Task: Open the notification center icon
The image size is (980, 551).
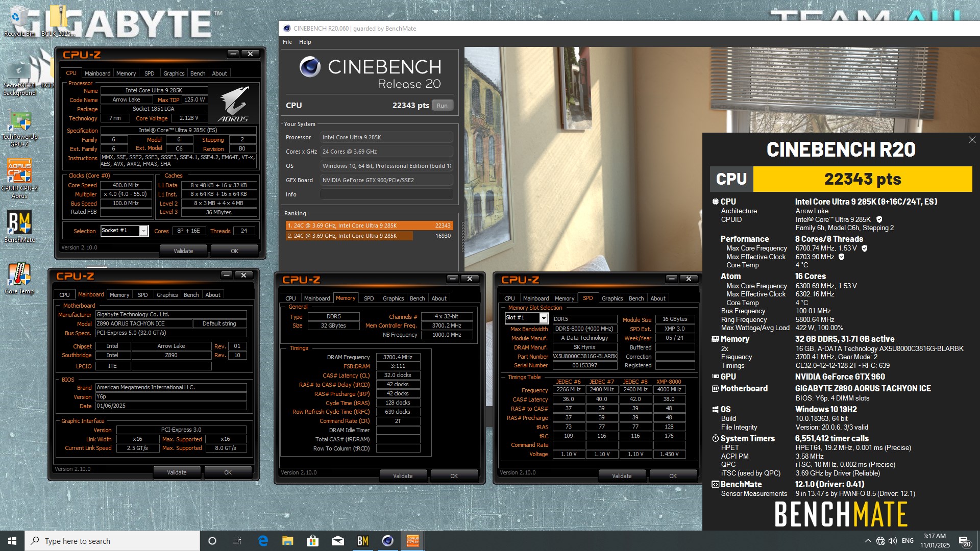Action: 965,541
